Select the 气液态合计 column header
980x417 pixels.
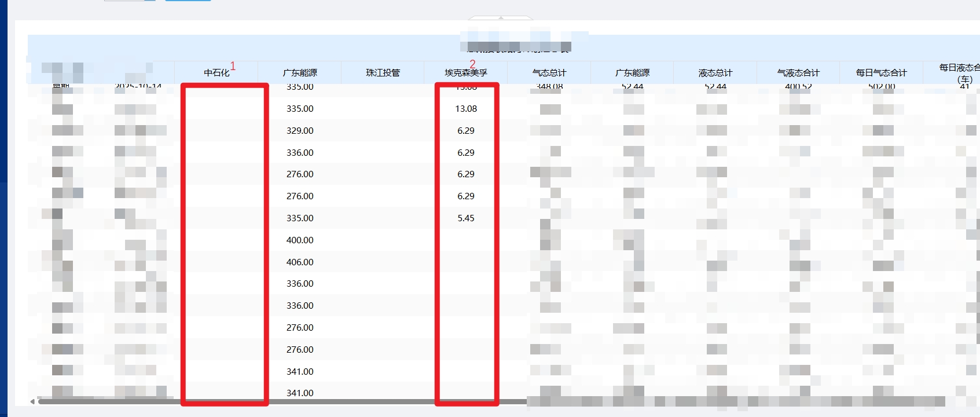click(798, 73)
